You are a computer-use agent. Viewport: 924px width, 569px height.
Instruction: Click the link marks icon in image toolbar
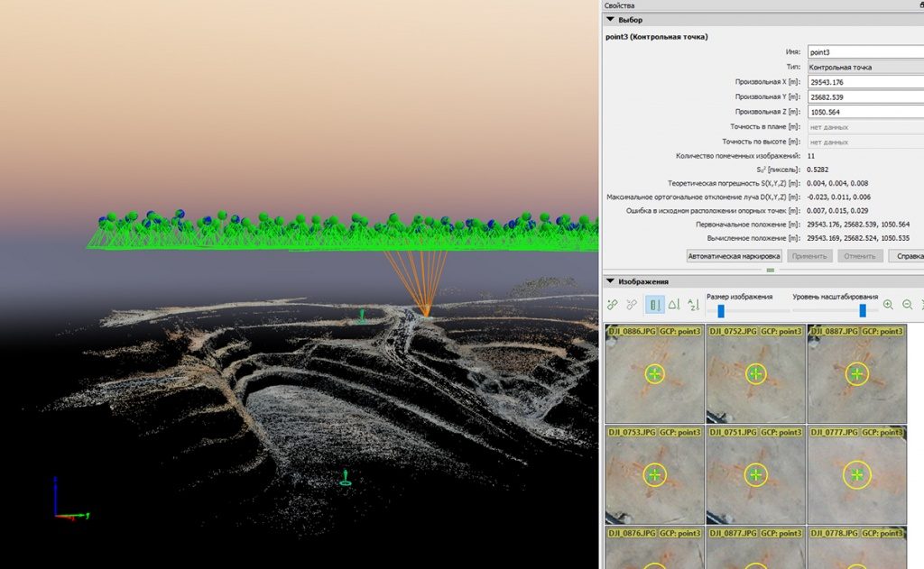point(613,305)
